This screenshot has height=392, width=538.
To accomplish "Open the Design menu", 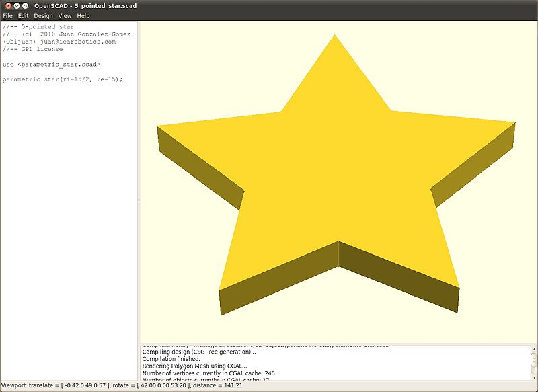I will tap(43, 15).
